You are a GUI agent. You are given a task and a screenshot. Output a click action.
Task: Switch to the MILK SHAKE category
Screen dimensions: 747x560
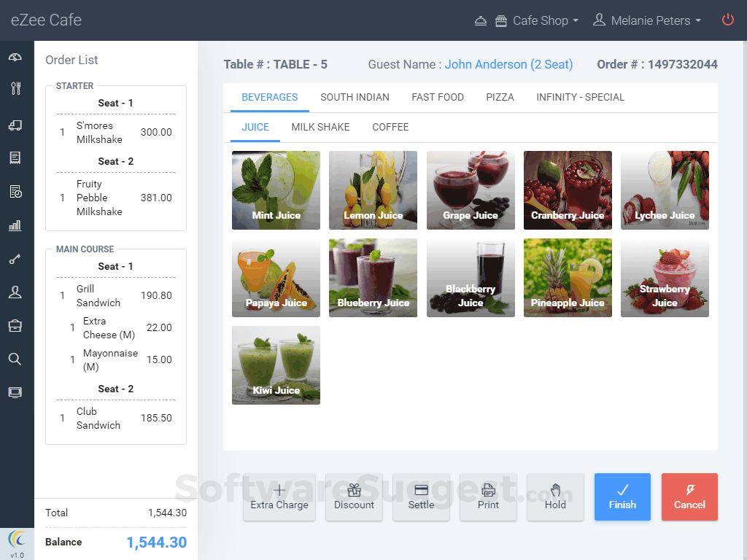point(320,127)
